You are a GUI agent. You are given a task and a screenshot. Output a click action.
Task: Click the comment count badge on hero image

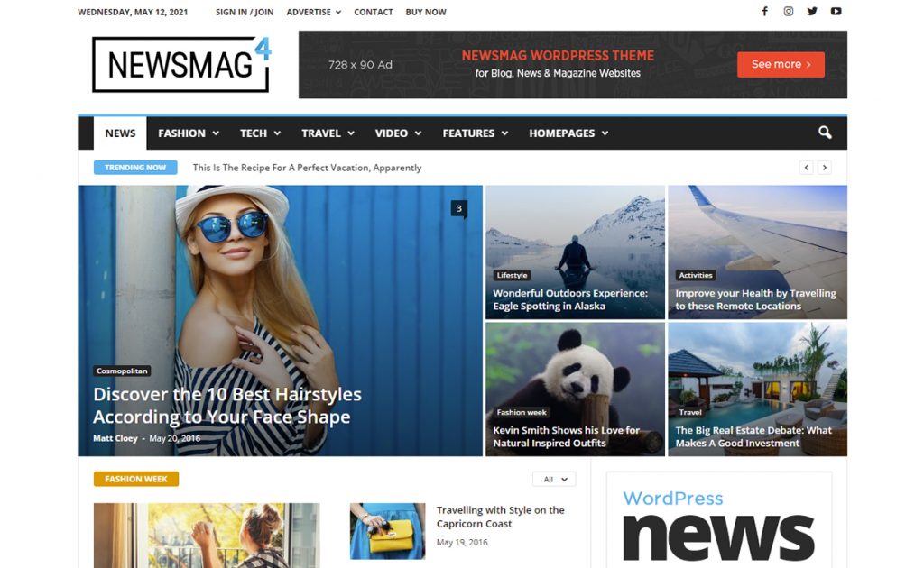coord(460,208)
